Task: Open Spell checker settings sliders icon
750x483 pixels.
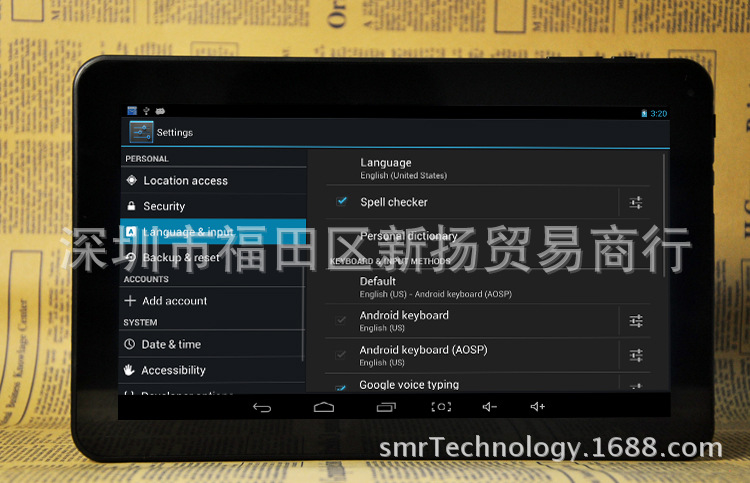Action: point(636,203)
